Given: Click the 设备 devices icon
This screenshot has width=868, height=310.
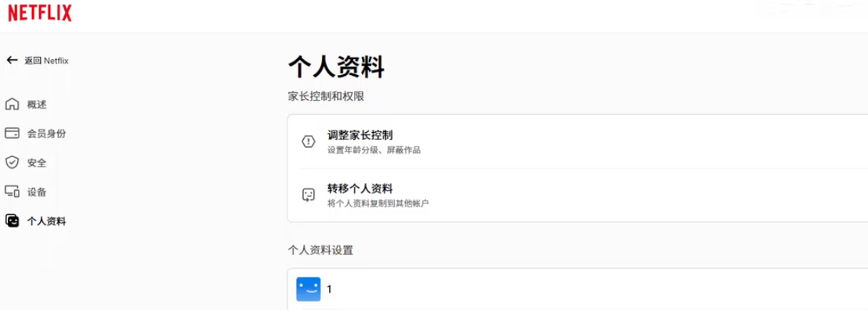Looking at the screenshot, I should click(x=12, y=191).
